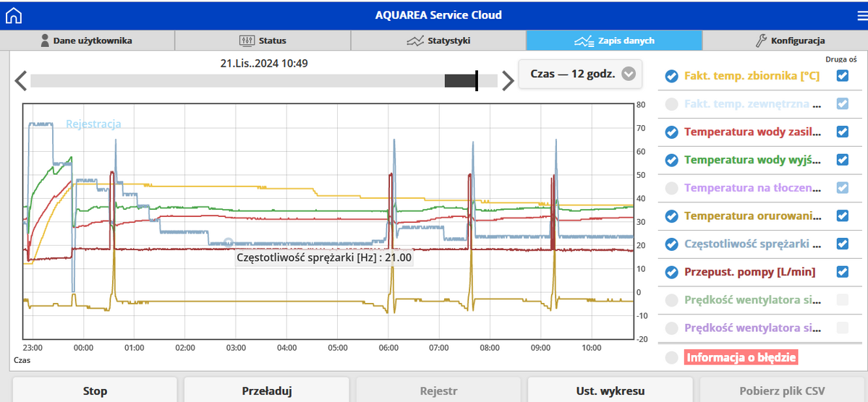Click the right arrow to go forward in time
This screenshot has width=868, height=402.
508,81
